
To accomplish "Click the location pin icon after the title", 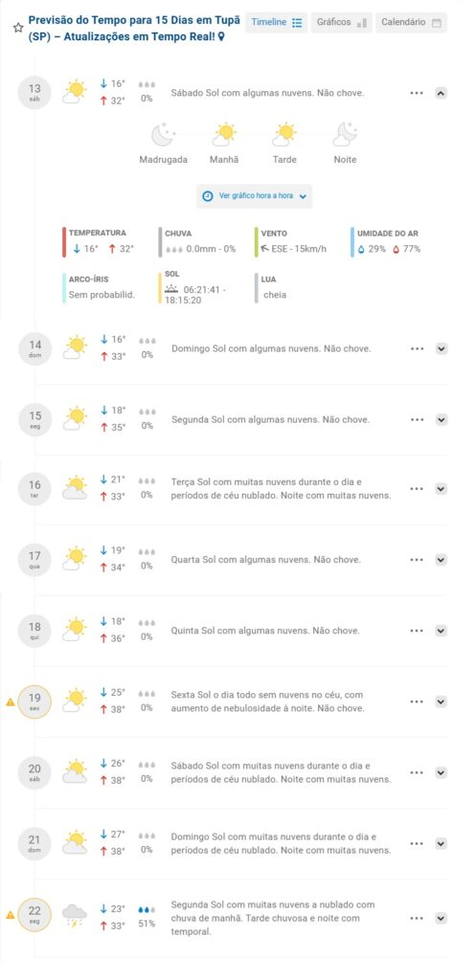I will (221, 37).
